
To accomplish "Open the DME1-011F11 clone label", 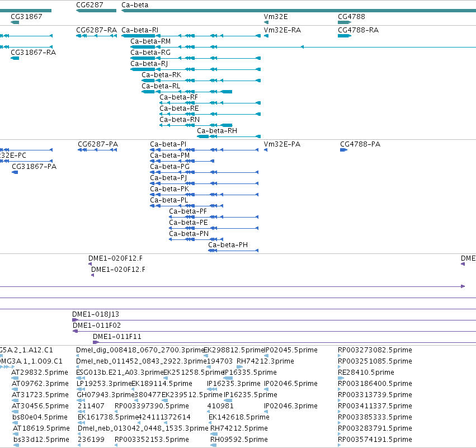I will pos(117,337).
